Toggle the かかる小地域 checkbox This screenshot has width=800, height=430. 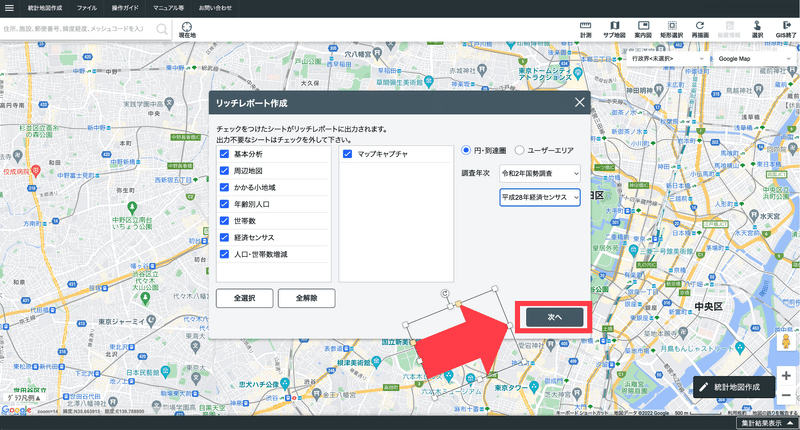224,187
